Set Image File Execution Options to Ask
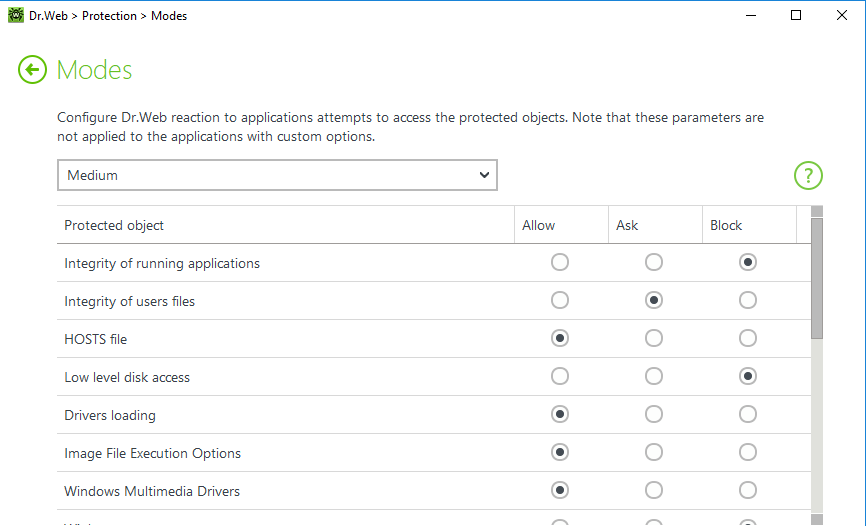Image resolution: width=867 pixels, height=526 pixels. tap(654, 452)
